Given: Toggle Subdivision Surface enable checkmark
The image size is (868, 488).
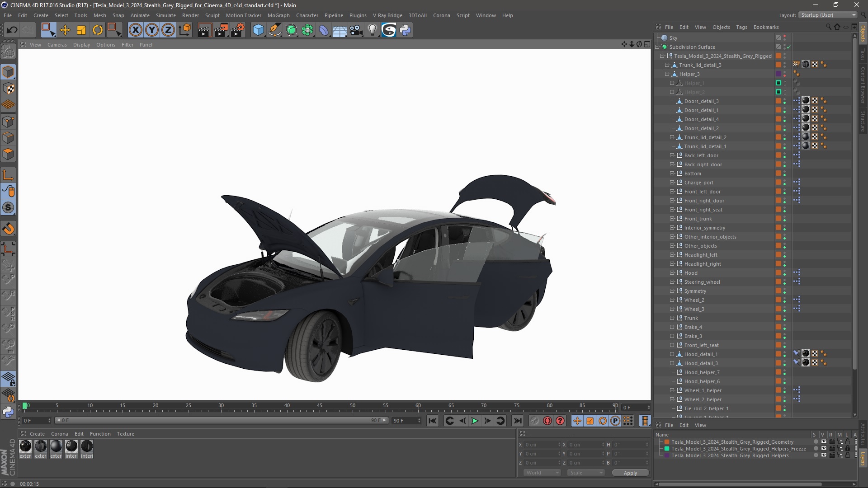Looking at the screenshot, I should click(789, 47).
